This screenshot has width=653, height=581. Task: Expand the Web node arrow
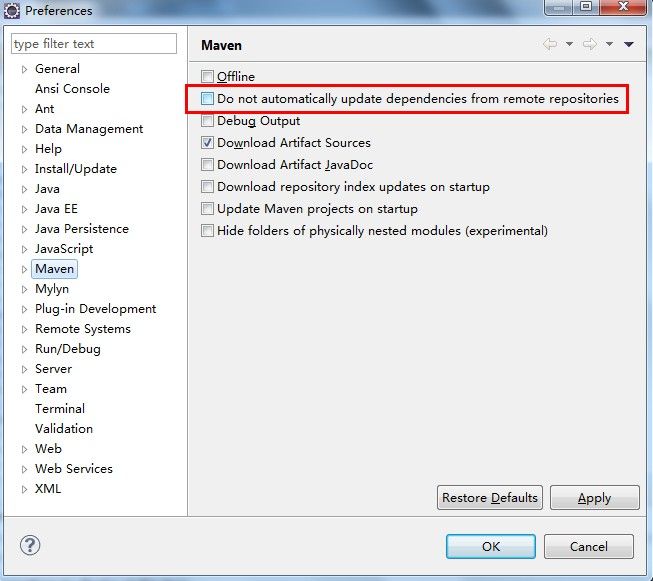25,449
